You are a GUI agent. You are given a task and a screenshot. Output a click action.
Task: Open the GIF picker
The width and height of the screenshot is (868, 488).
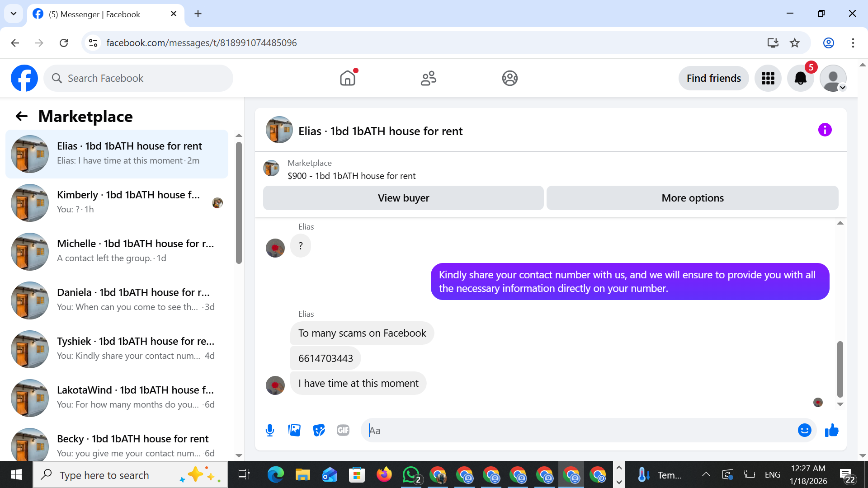point(343,430)
